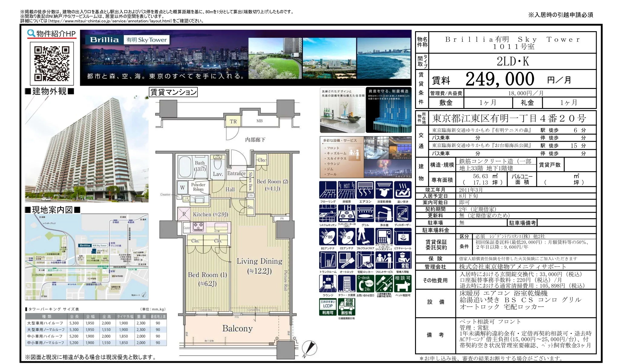Select the ピクチャーレール picture rail icon
The height and width of the screenshot is (364, 622).
[403, 237]
